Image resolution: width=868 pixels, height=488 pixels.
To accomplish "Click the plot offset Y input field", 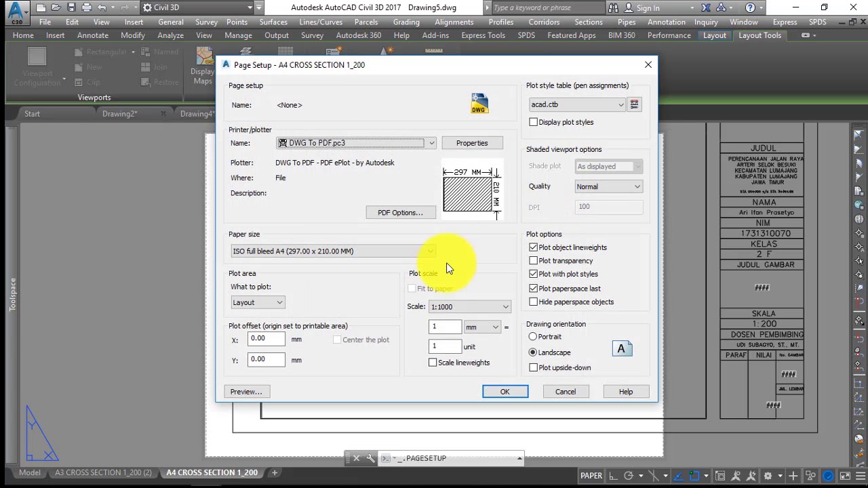I will (266, 359).
